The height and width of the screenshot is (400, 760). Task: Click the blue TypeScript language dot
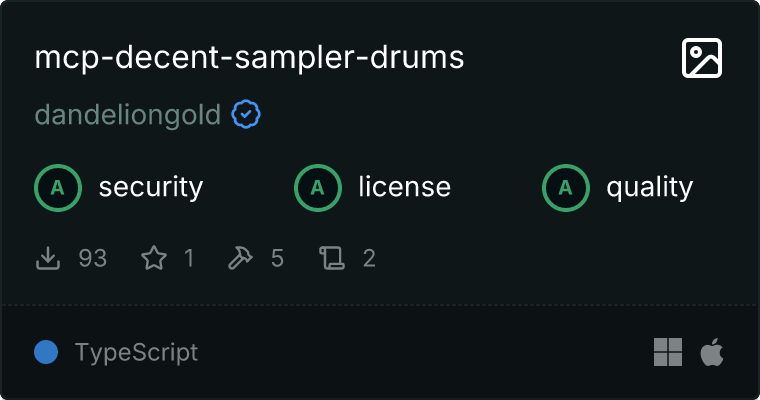[45, 352]
